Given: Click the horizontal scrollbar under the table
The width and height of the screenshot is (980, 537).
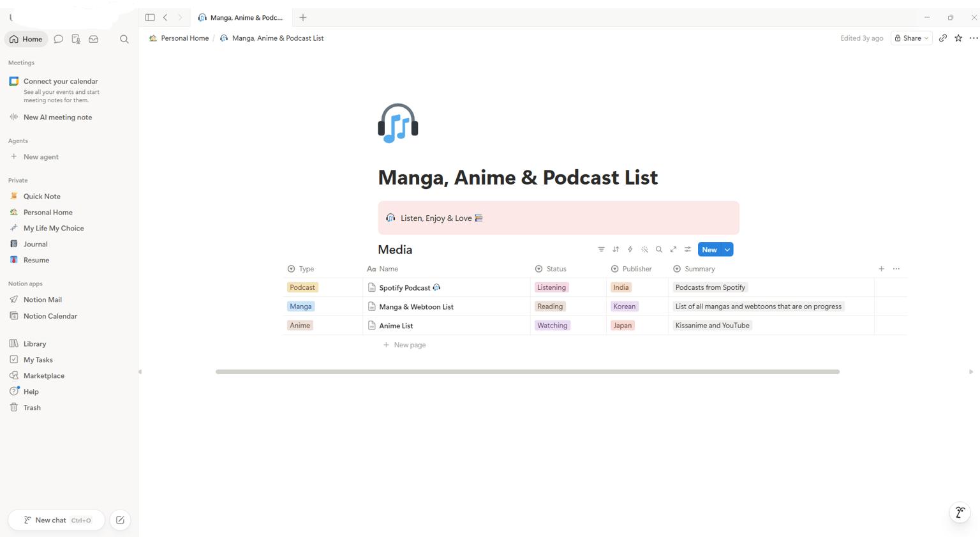Looking at the screenshot, I should 528,372.
